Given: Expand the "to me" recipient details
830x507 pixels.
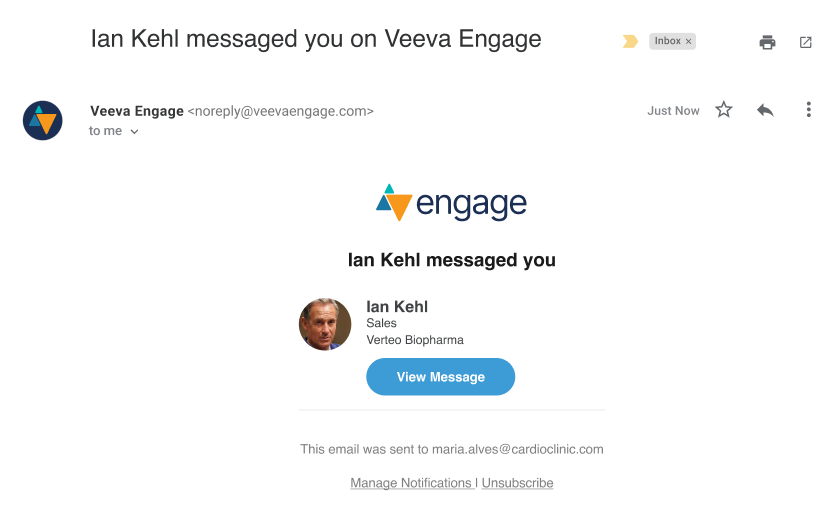Looking at the screenshot, I should [134, 132].
